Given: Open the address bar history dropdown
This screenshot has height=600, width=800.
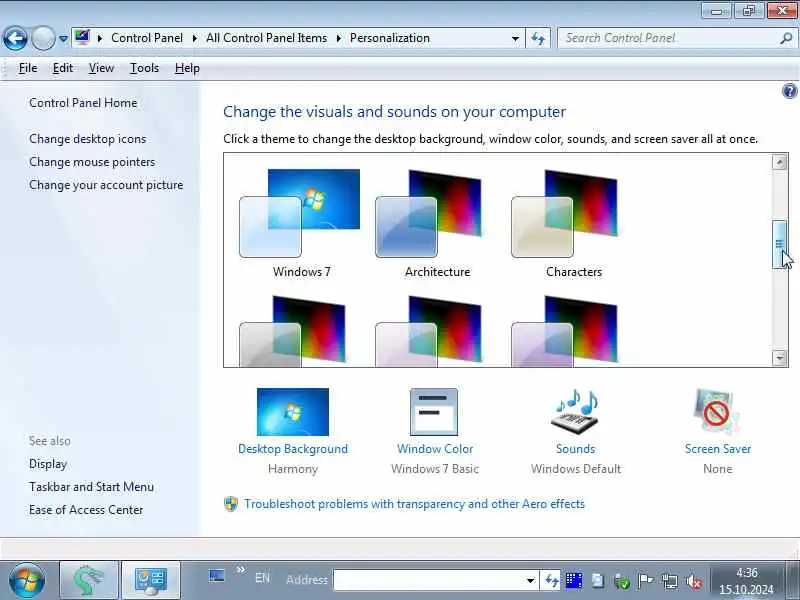Looking at the screenshot, I should [515, 38].
